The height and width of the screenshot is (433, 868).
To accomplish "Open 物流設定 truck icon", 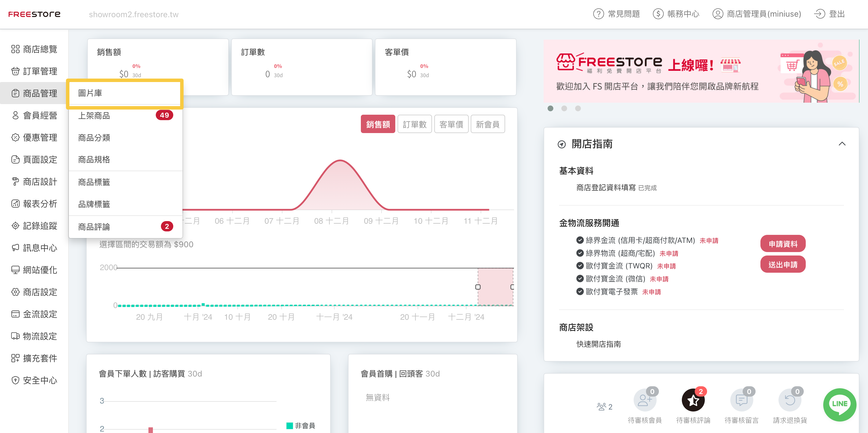I will (x=15, y=336).
